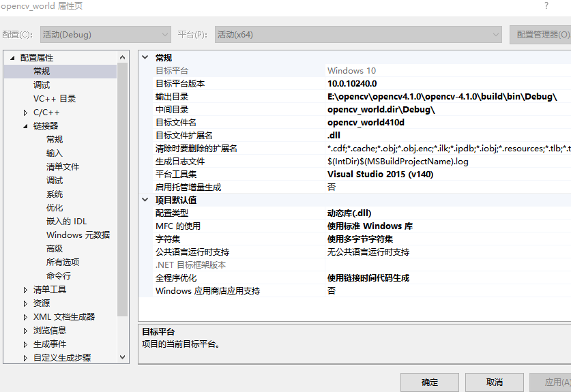Click the 中间目录 value opencv_world.dir\Debug\

click(x=381, y=109)
